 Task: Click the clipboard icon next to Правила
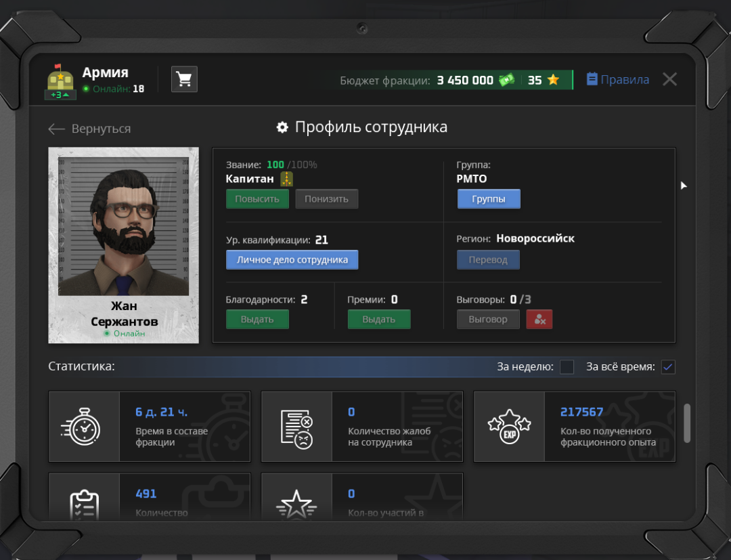tap(592, 79)
